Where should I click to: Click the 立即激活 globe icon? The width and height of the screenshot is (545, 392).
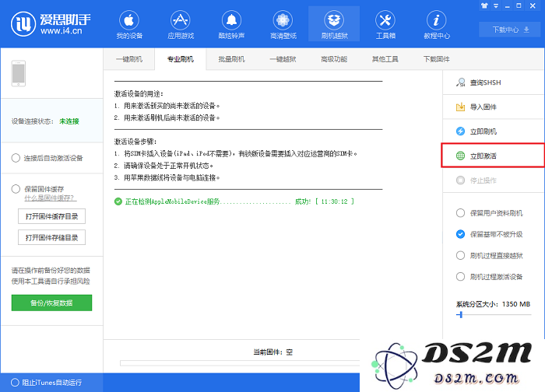tap(461, 156)
